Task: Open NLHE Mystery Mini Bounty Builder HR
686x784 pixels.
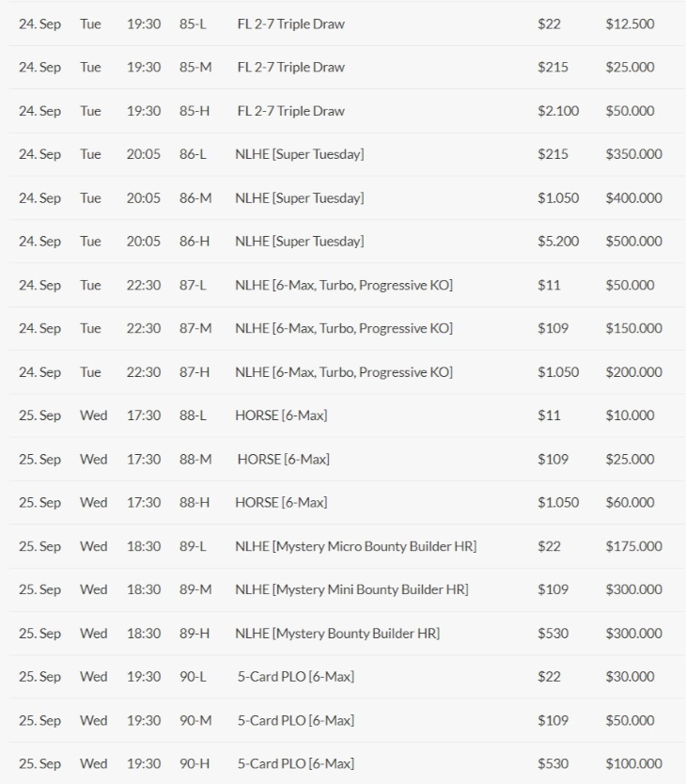Action: 351,589
